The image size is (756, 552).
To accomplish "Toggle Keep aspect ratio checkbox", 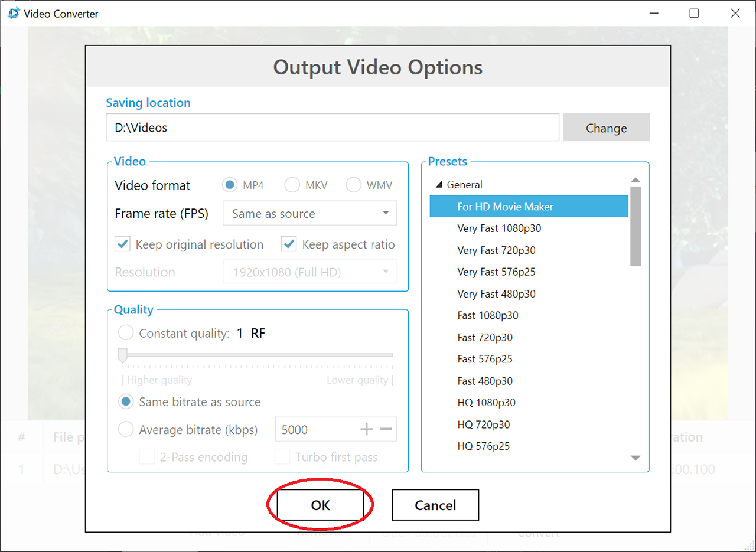I will tap(289, 244).
